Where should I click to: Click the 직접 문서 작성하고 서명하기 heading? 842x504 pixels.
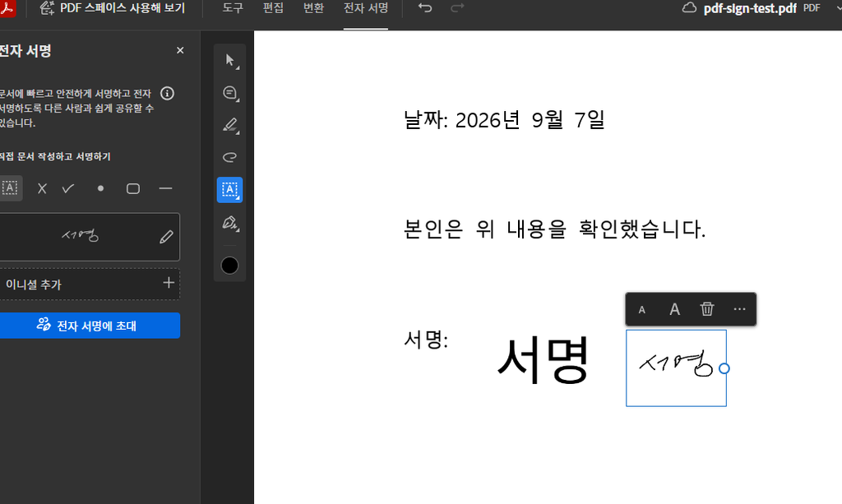55,156
